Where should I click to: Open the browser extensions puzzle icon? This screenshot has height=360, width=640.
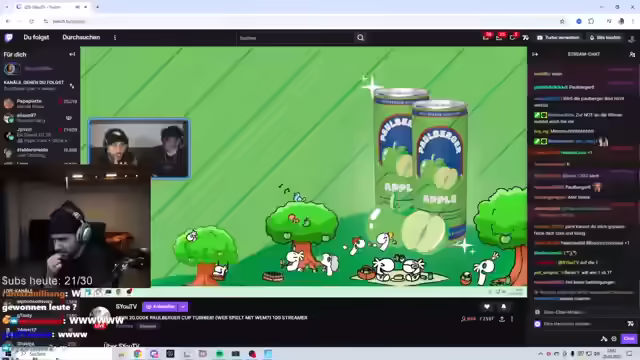(591, 21)
